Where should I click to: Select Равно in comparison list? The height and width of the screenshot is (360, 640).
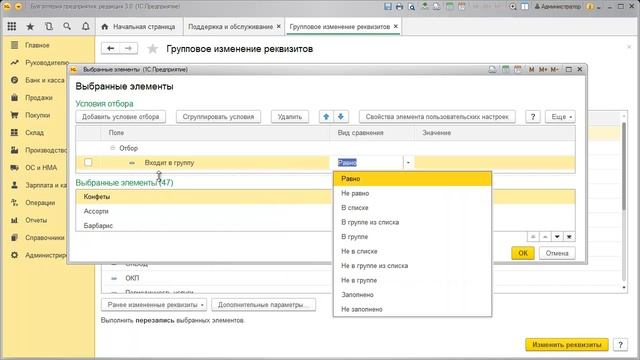412,179
